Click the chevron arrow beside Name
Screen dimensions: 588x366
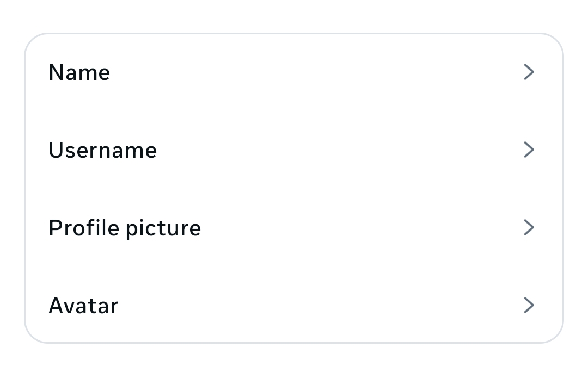tap(529, 72)
